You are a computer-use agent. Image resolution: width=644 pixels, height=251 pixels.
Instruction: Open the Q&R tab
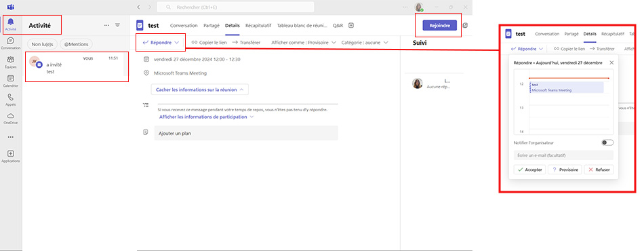(338, 26)
